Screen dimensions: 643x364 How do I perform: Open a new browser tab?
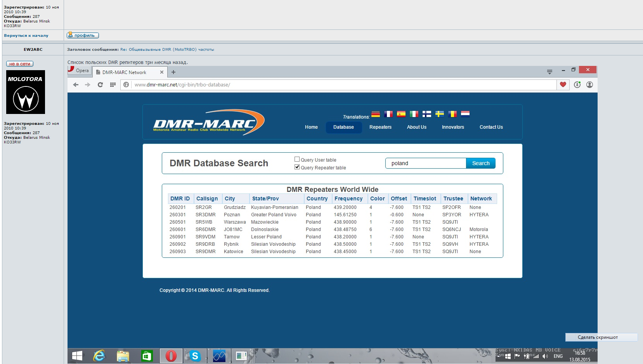click(173, 72)
